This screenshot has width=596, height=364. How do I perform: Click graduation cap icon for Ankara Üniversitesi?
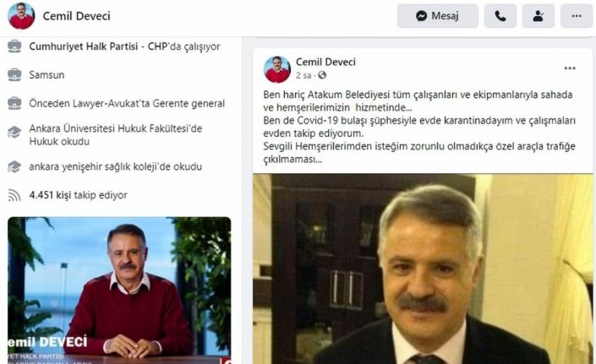click(14, 132)
